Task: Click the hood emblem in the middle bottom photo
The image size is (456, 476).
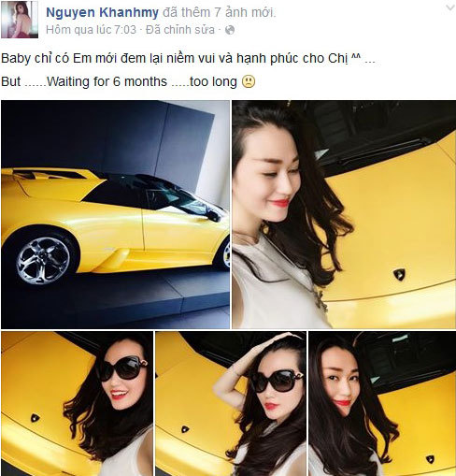Action: pos(185,429)
